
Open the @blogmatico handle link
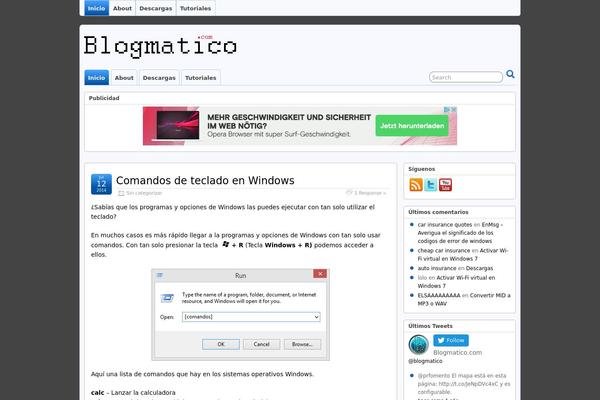(x=425, y=361)
